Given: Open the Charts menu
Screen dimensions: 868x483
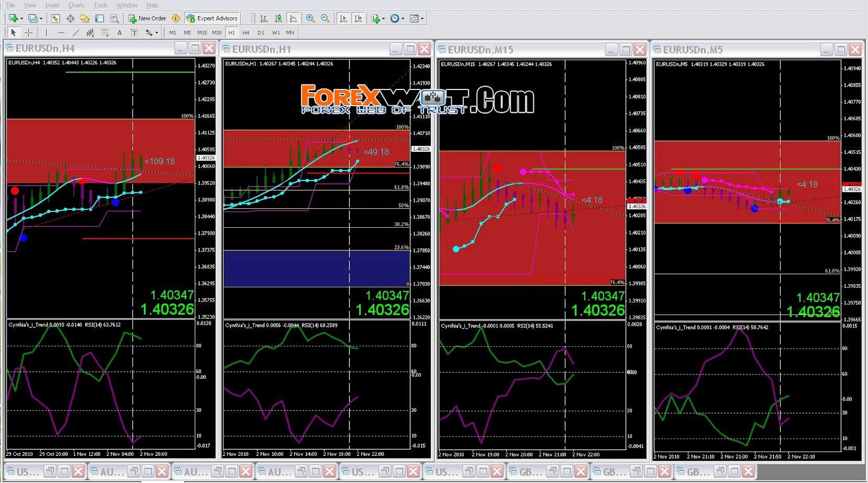Looking at the screenshot, I should tap(76, 5).
